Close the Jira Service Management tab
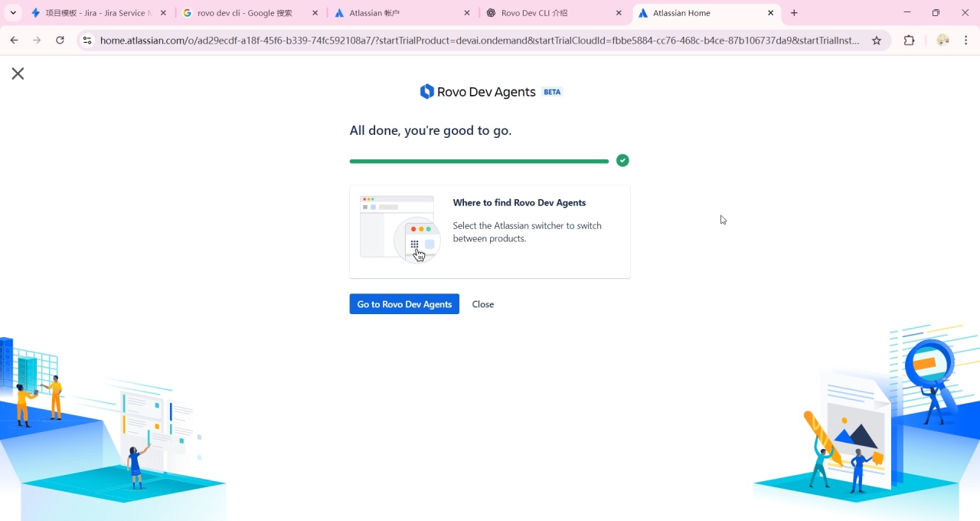 163,13
